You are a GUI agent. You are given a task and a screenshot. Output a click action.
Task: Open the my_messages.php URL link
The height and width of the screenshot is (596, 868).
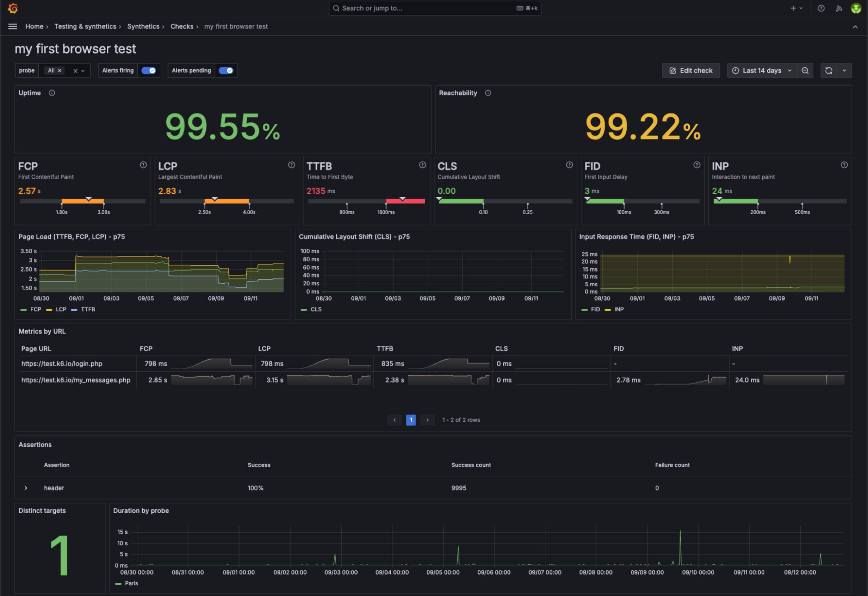[x=76, y=380]
